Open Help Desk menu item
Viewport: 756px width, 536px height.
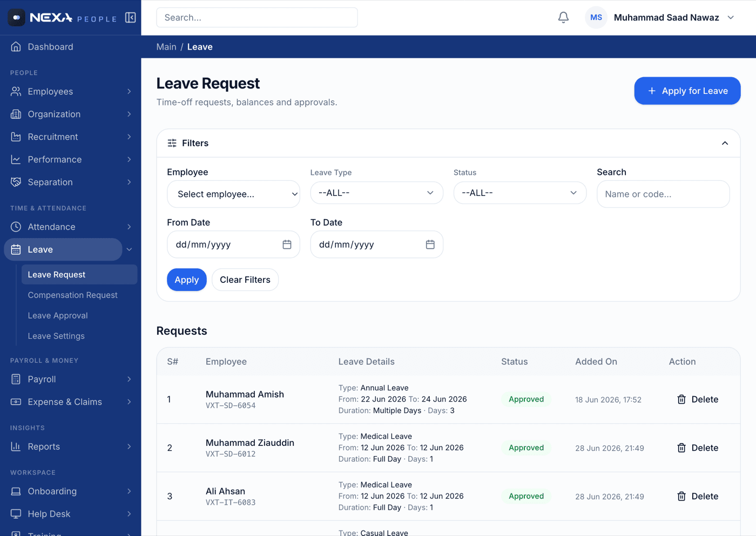pos(71,514)
